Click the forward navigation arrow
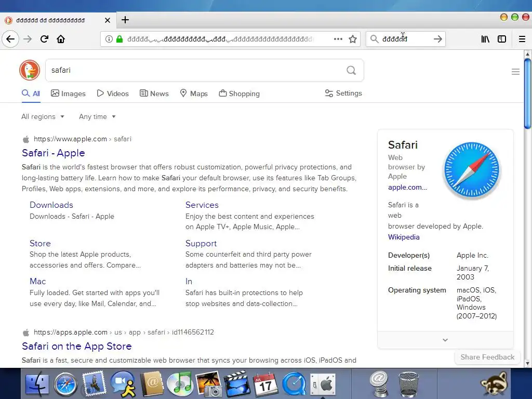 [x=28, y=39]
